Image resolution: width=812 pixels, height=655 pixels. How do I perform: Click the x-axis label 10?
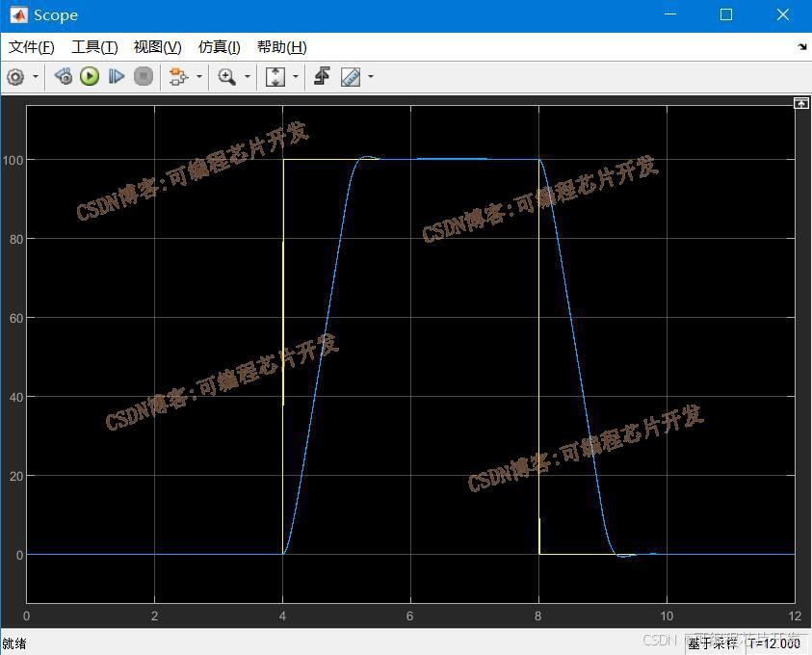point(667,616)
